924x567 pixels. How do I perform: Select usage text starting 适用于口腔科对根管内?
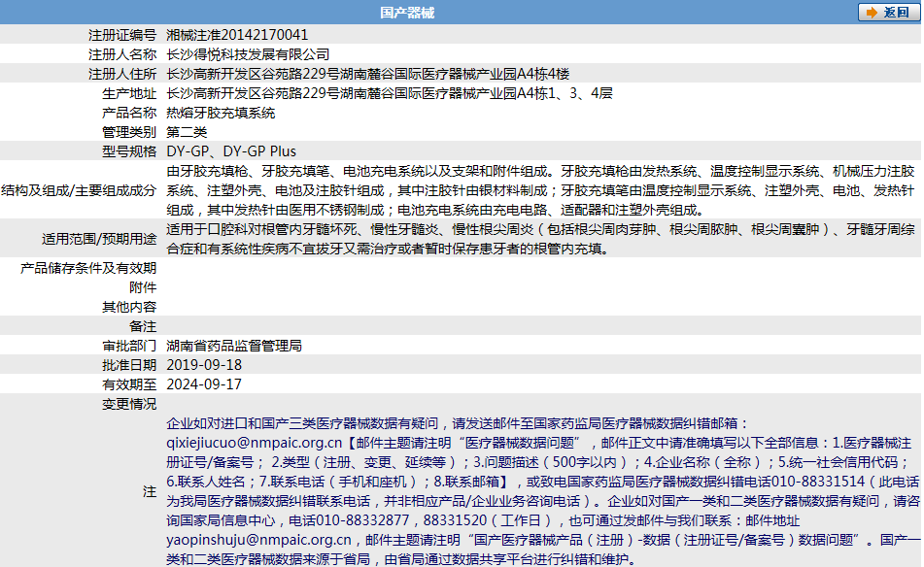pyautogui.click(x=540, y=239)
